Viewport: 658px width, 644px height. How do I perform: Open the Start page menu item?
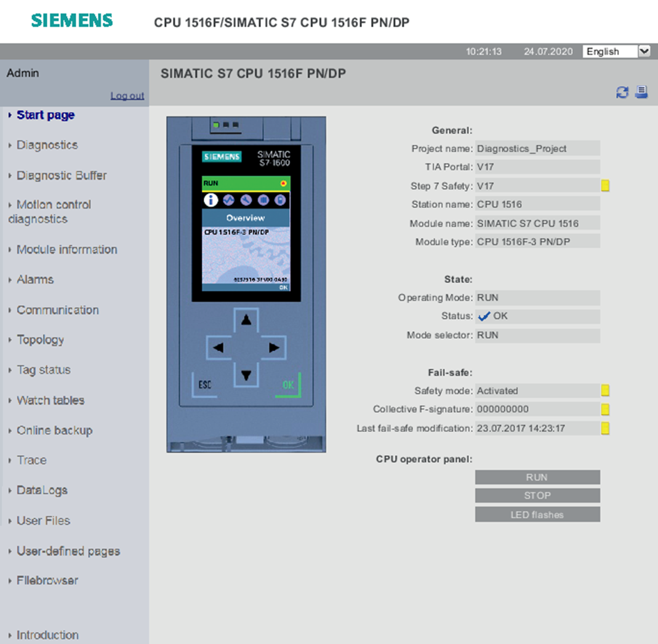click(46, 115)
